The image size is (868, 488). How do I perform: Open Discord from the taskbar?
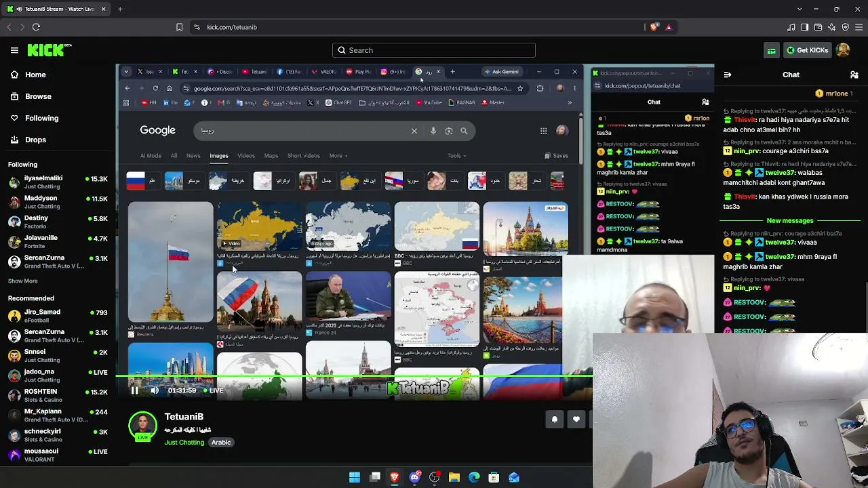(414, 478)
